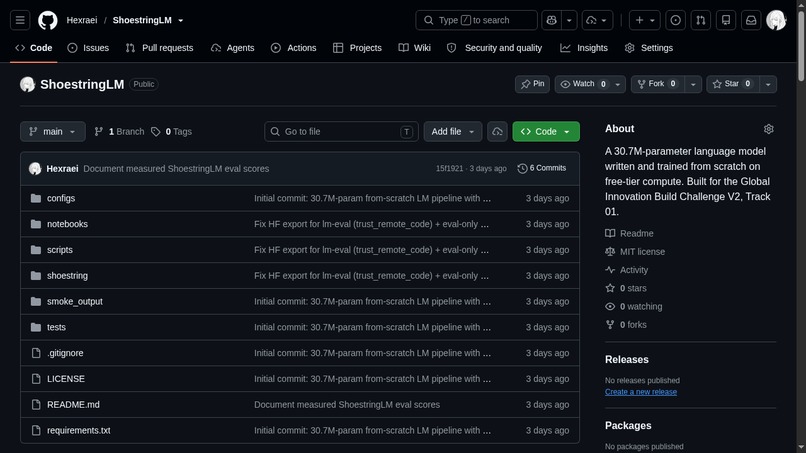Open the Readme link in About

(x=629, y=233)
